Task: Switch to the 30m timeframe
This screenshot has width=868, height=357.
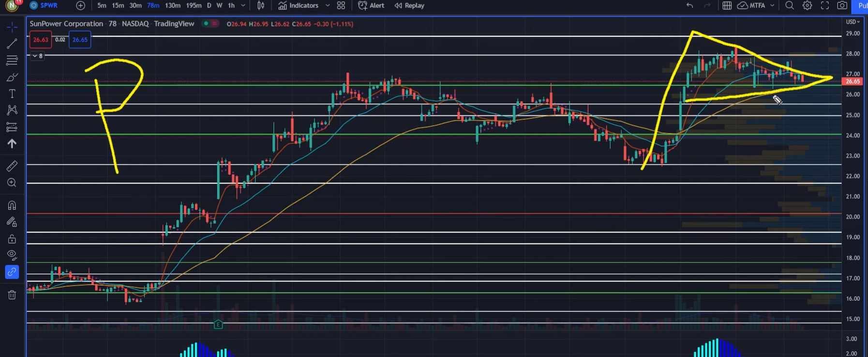Action: click(x=135, y=5)
